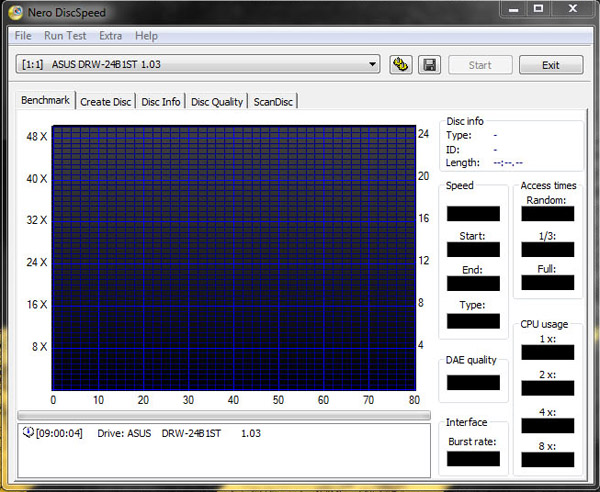
Task: Click the save (floppy disk) icon
Action: click(429, 65)
